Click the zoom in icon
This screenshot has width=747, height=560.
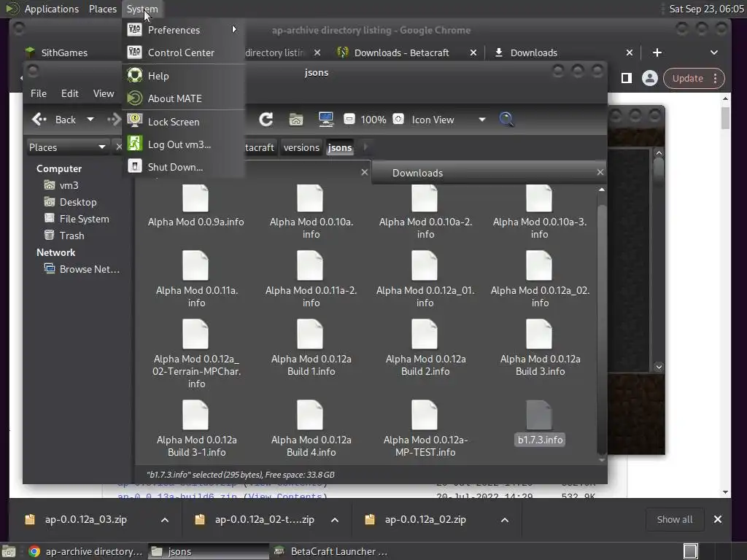point(398,119)
